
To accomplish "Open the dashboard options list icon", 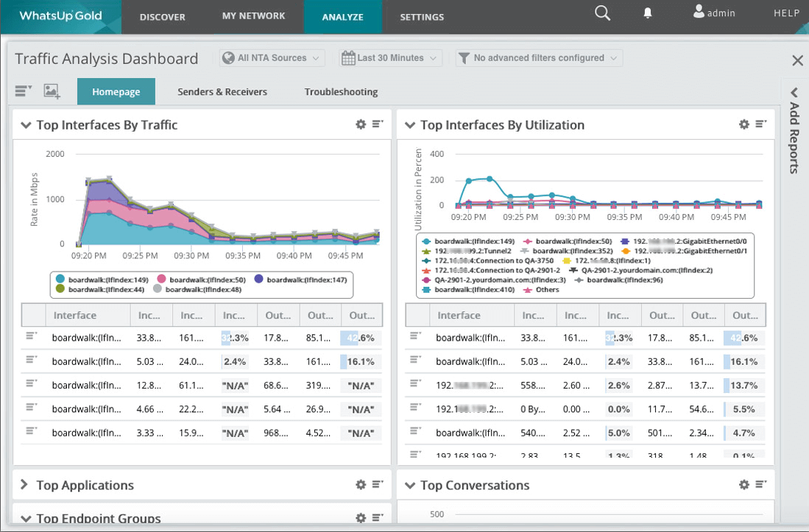I will click(x=22, y=91).
